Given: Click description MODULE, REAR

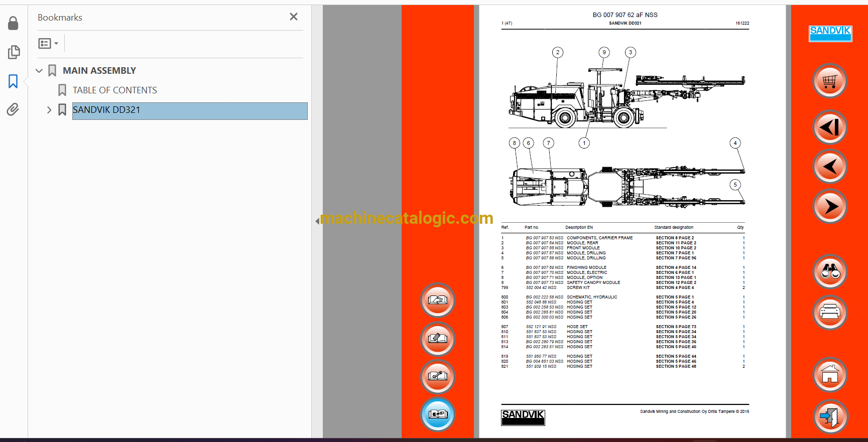Looking at the screenshot, I should (x=582, y=243).
